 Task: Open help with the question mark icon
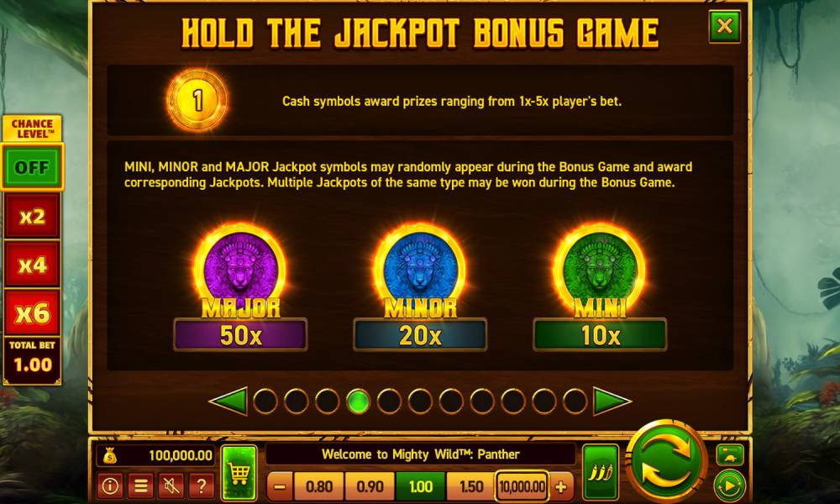click(x=202, y=486)
